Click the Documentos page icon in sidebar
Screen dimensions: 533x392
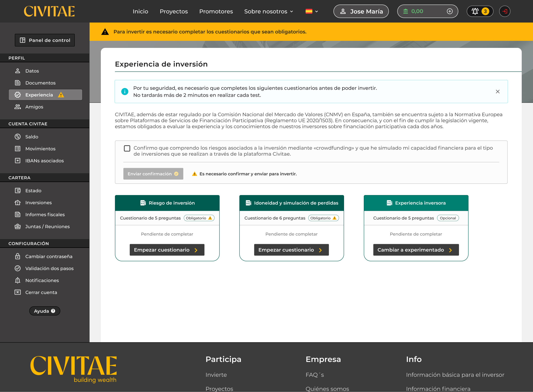(18, 83)
